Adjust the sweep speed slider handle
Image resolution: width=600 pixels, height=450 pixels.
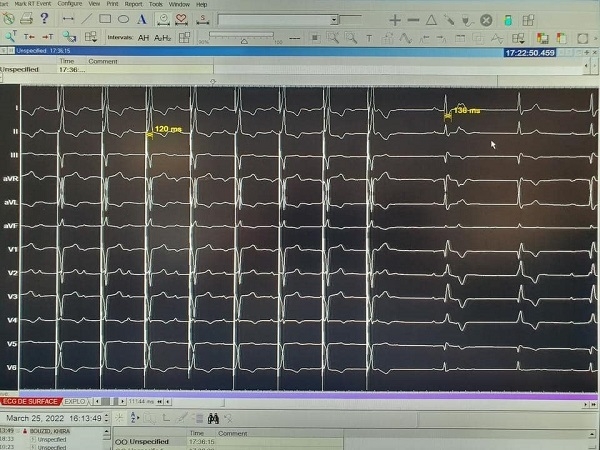click(244, 41)
